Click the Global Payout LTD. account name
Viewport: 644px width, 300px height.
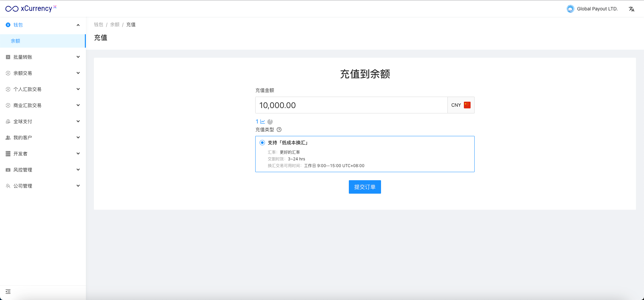click(597, 9)
